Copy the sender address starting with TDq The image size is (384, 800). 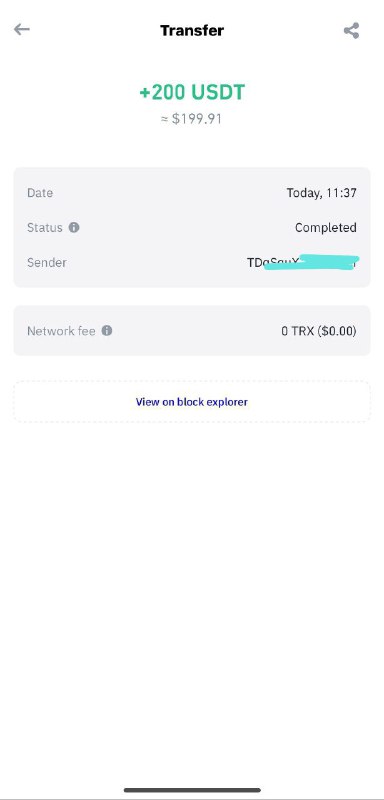click(302, 262)
